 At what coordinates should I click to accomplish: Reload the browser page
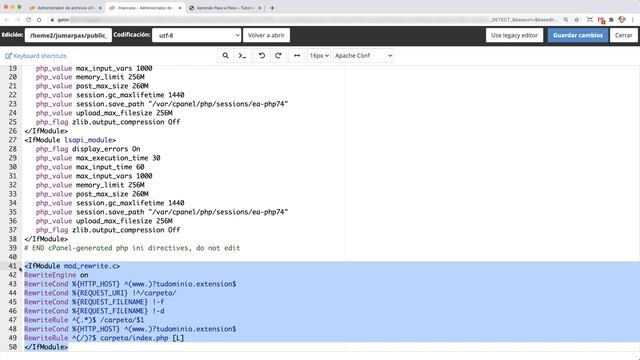tap(28, 20)
